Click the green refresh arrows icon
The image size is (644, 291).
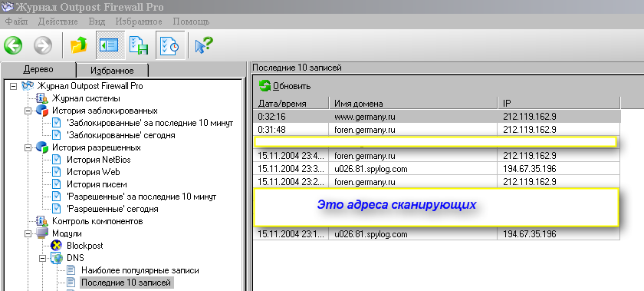(265, 86)
